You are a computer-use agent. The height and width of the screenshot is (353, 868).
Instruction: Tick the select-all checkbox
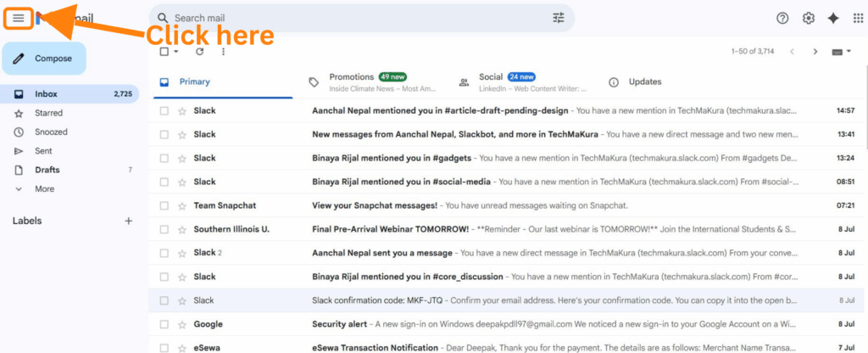coord(164,52)
